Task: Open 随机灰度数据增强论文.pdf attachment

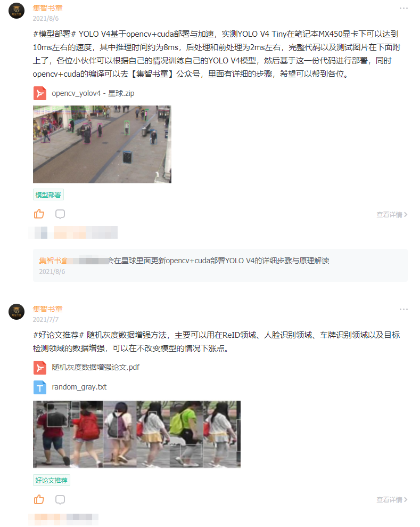Action: 95,367
